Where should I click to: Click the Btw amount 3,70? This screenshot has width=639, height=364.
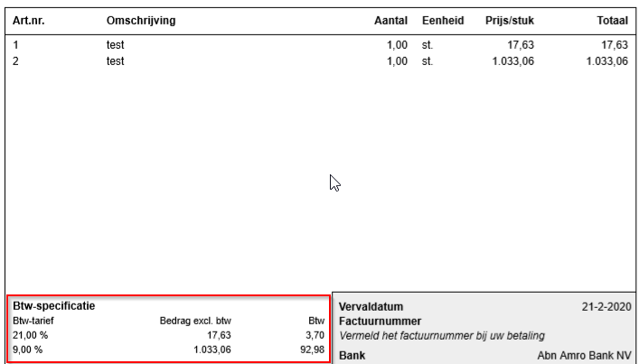coord(315,335)
